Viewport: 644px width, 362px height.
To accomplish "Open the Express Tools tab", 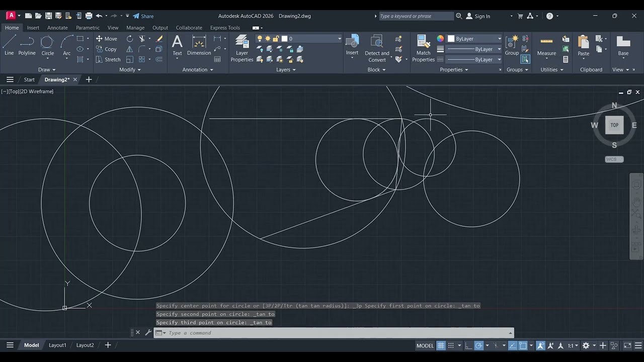I will click(x=225, y=28).
